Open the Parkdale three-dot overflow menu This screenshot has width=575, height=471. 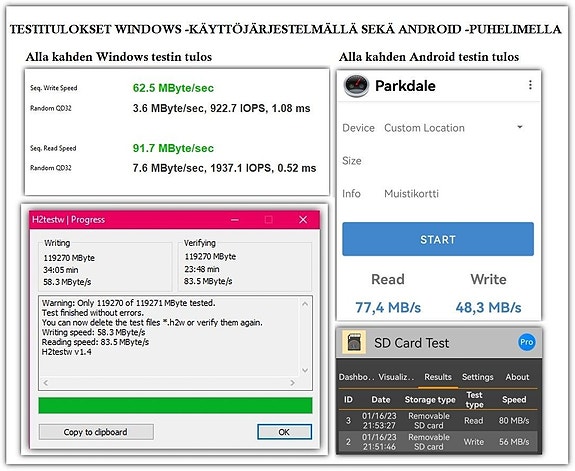(x=530, y=85)
